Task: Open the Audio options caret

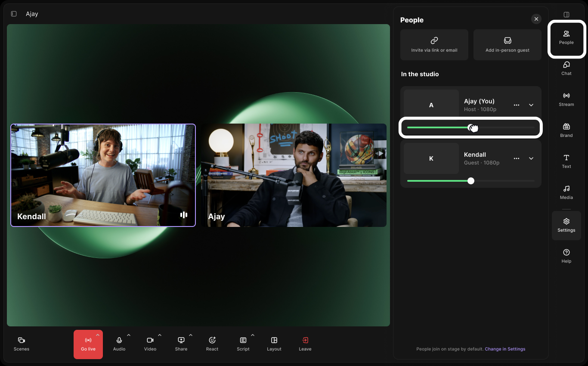Action: point(129,335)
